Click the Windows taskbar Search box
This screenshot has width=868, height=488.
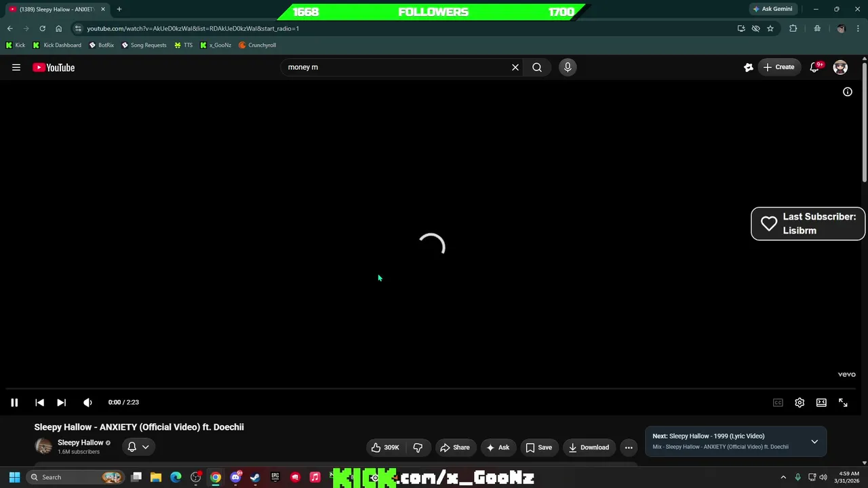[76, 477]
